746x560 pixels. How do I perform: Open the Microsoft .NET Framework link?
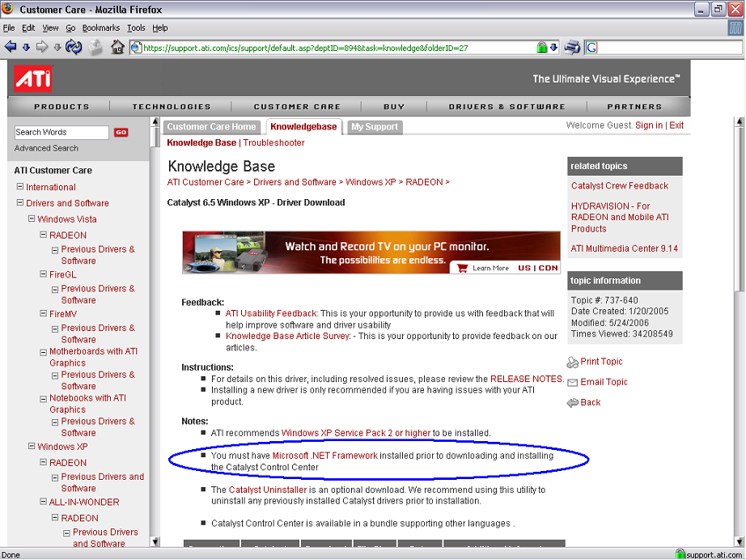(x=325, y=456)
